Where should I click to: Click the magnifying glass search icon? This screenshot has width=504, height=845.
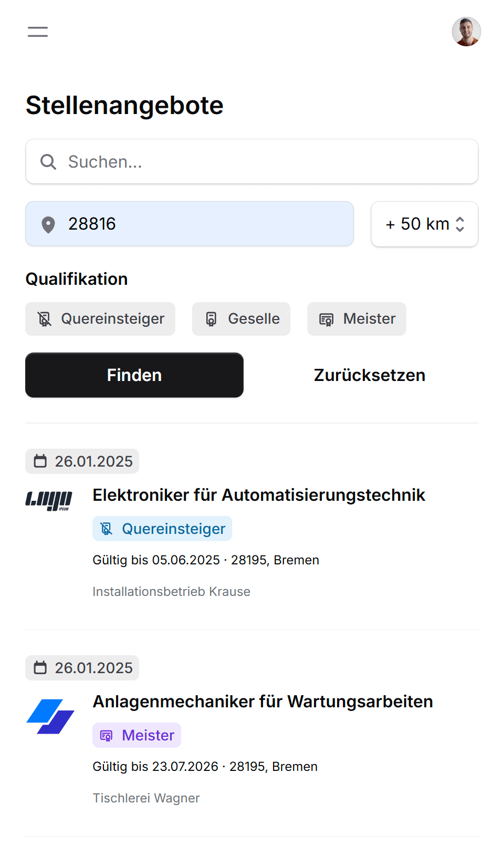(x=48, y=162)
